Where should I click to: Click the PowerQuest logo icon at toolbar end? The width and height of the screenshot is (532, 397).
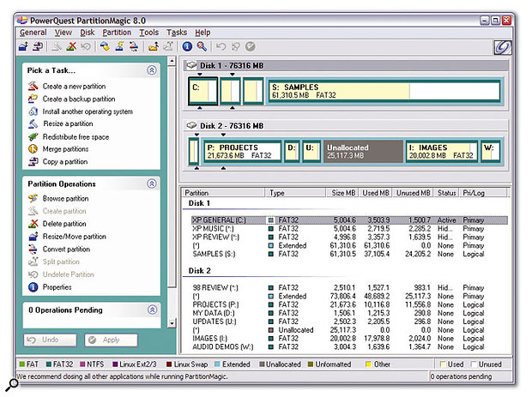pyautogui.click(x=503, y=47)
